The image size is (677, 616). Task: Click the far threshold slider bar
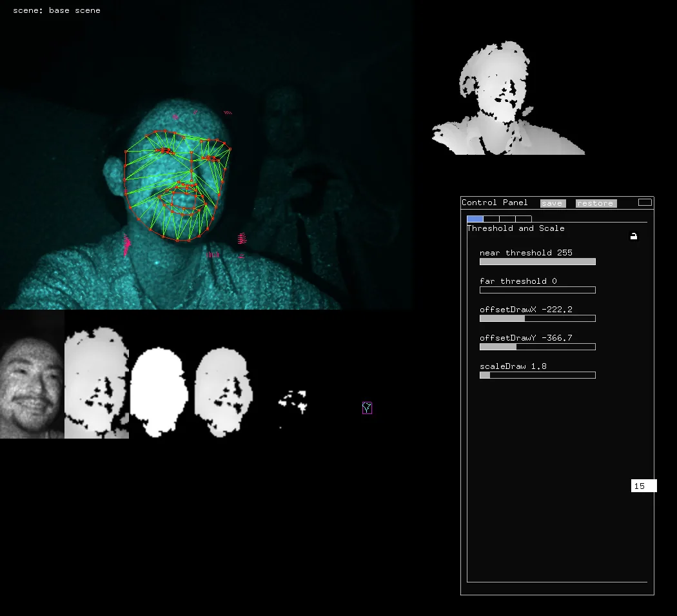pos(537,290)
